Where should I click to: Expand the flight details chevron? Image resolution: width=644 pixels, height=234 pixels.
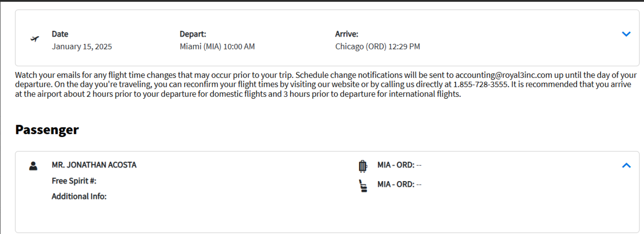(626, 34)
